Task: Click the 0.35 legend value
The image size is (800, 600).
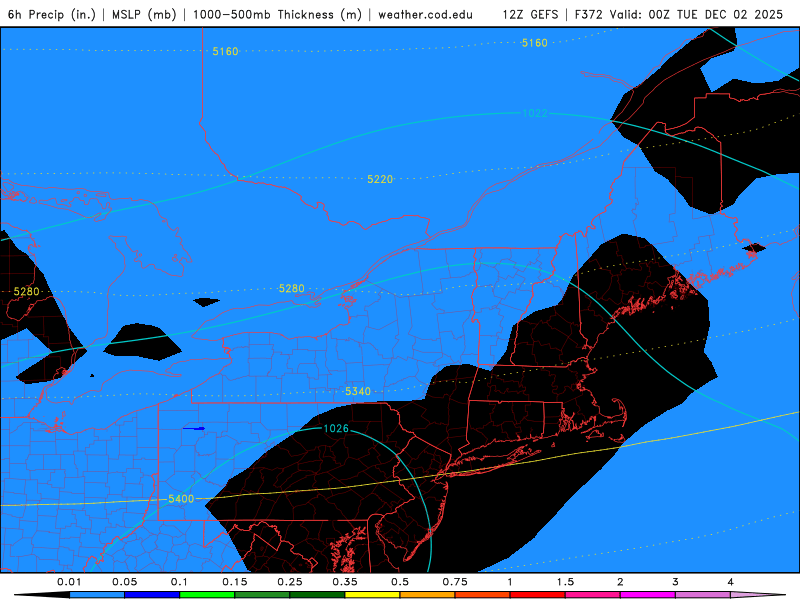Action: (x=345, y=582)
